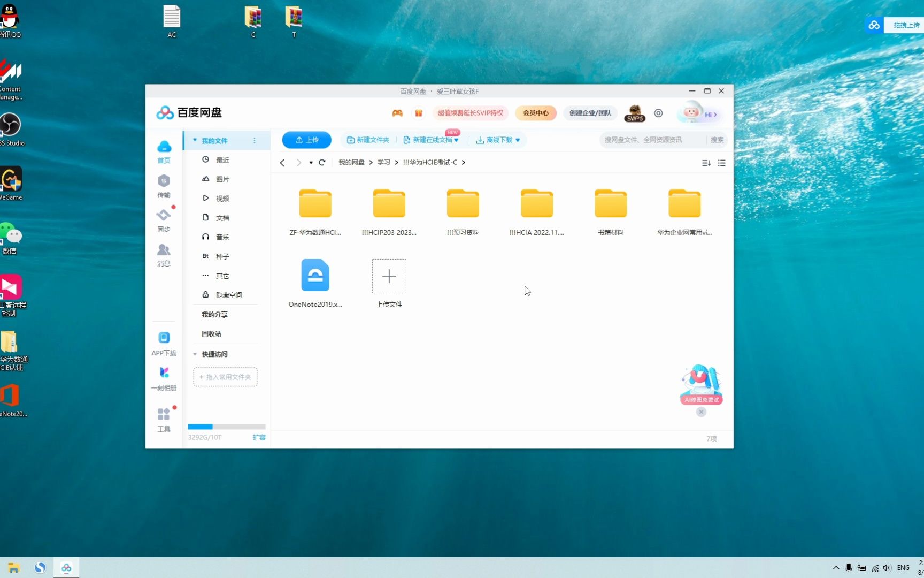Click the 搜索 search button

[717, 140]
